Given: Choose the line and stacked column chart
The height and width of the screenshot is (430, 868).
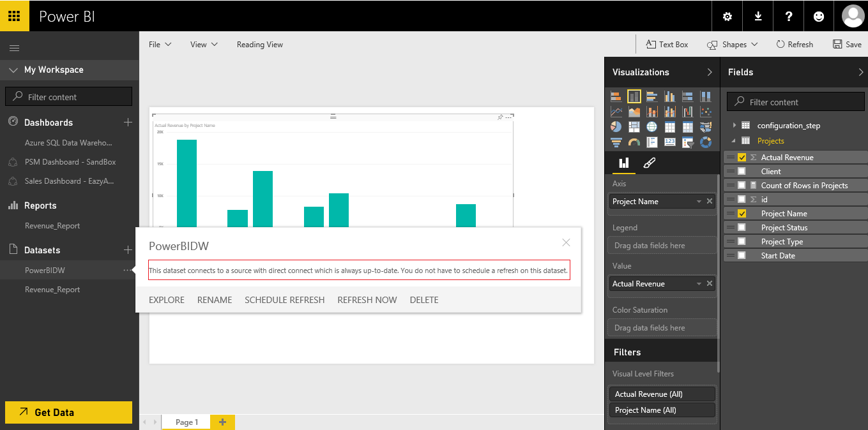Looking at the screenshot, I should click(x=652, y=112).
